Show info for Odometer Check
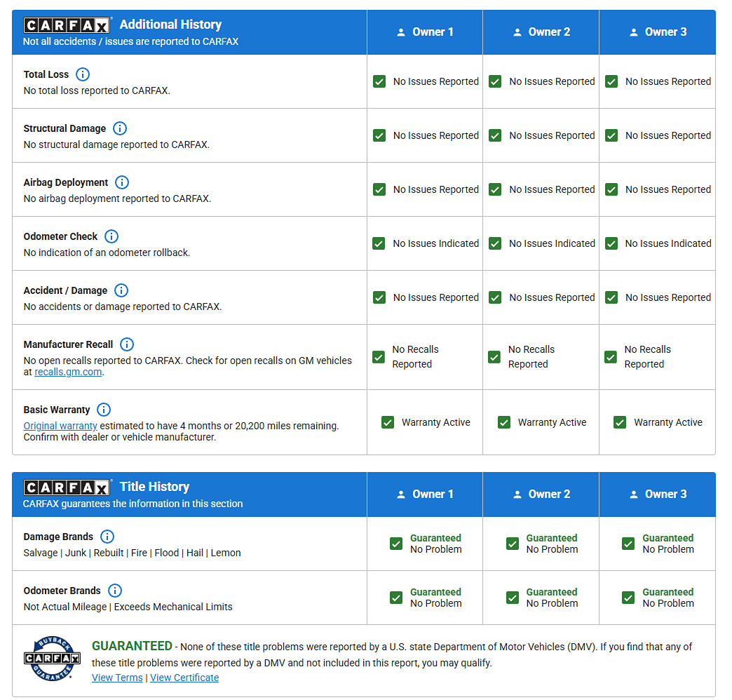 click(111, 236)
